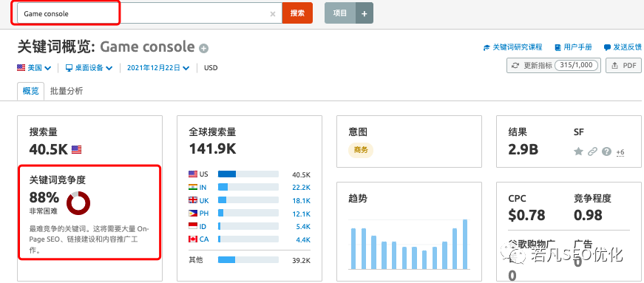Click the question mark SERP feature icon

point(606,151)
